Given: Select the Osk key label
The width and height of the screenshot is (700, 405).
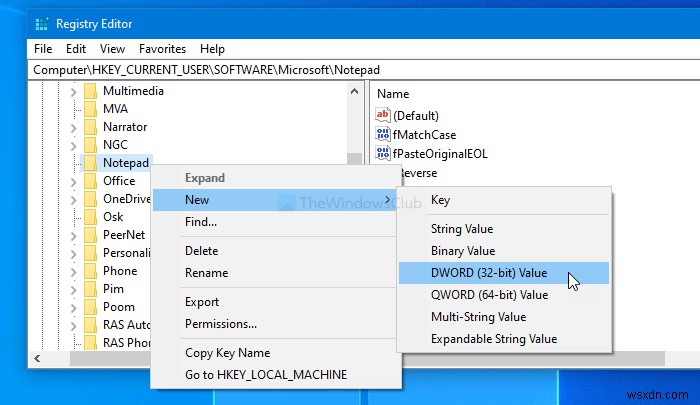Looking at the screenshot, I should click(113, 217).
